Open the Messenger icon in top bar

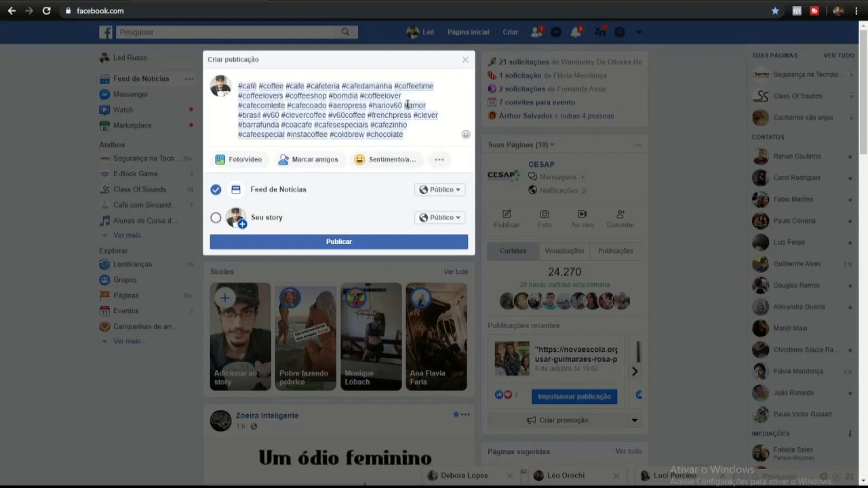point(556,32)
